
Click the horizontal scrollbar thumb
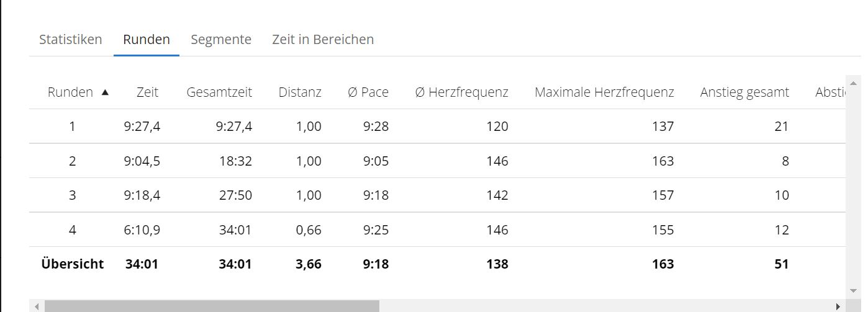(x=211, y=306)
